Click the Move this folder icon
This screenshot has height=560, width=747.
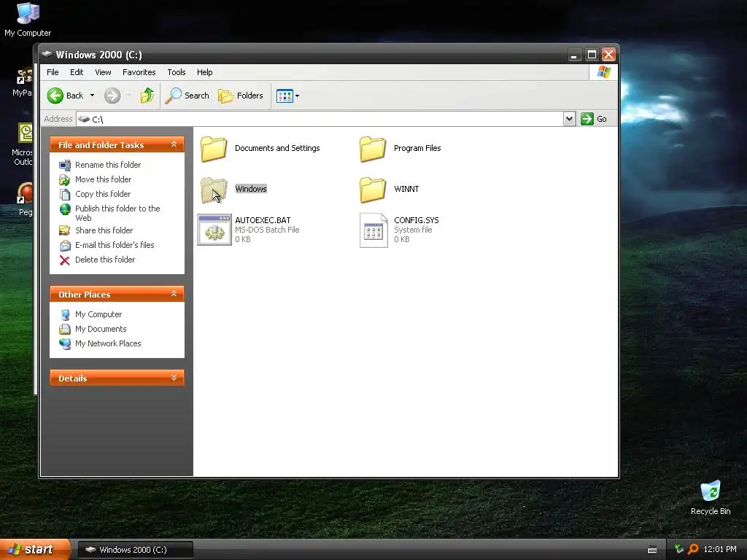click(65, 180)
